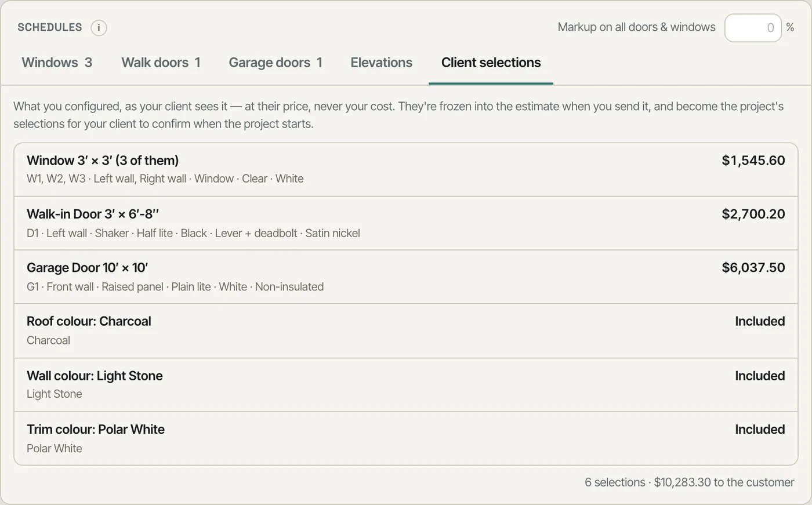Click the $1,545.60 window price
Screen dimensions: 812x505
[753, 161]
